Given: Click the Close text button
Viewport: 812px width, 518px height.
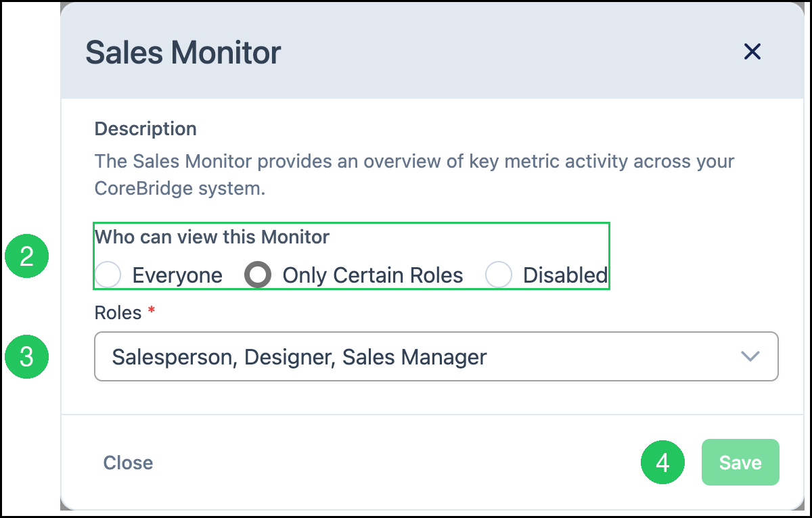Looking at the screenshot, I should coord(128,463).
